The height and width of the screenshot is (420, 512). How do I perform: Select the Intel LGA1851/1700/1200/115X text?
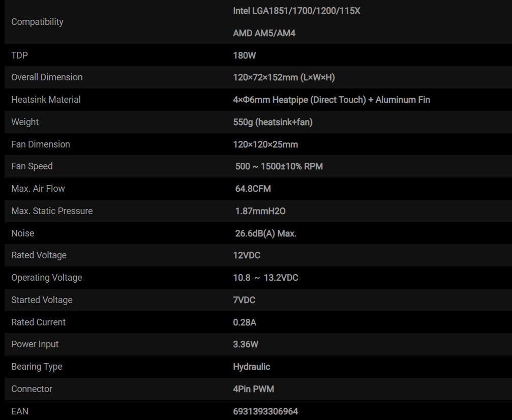pyautogui.click(x=296, y=11)
